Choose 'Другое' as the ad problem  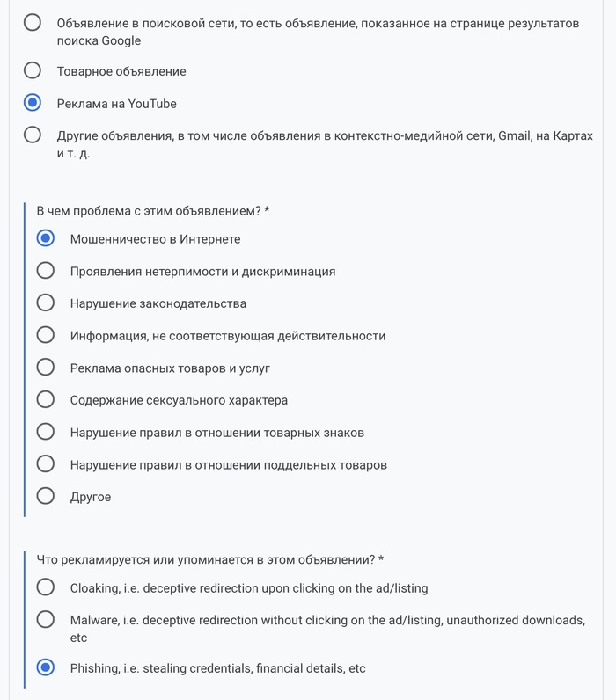pos(46,497)
